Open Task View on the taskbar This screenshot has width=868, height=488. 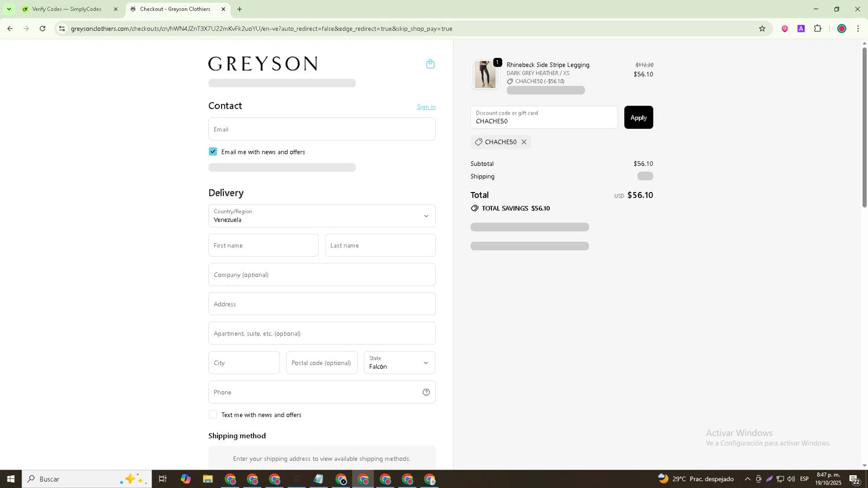click(x=163, y=479)
